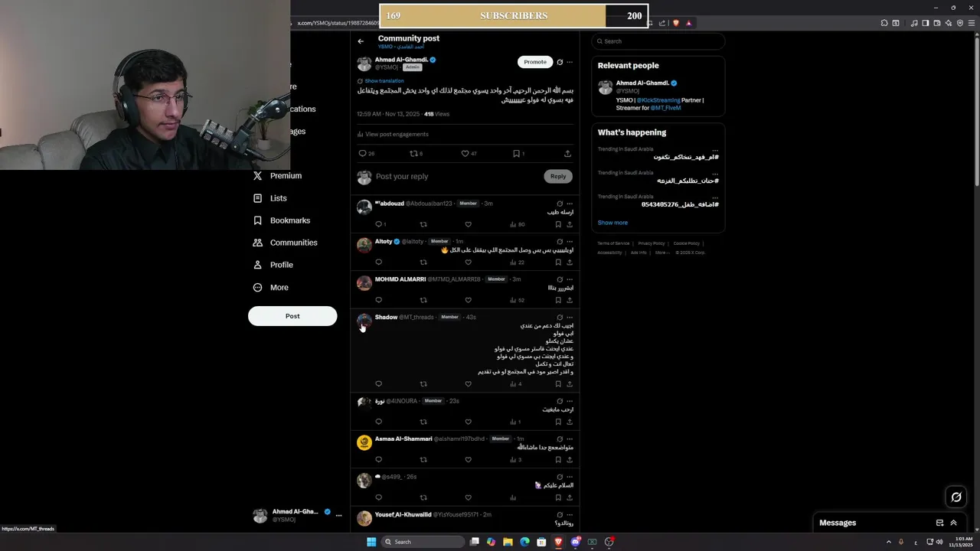Open Grok icon beside the Promote button
Image resolution: width=980 pixels, height=551 pixels.
tap(560, 62)
